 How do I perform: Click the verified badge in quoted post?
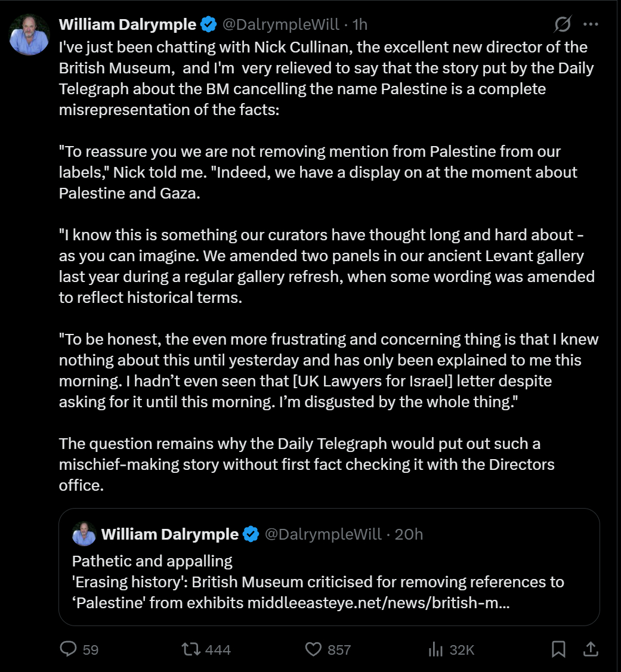pos(251,534)
